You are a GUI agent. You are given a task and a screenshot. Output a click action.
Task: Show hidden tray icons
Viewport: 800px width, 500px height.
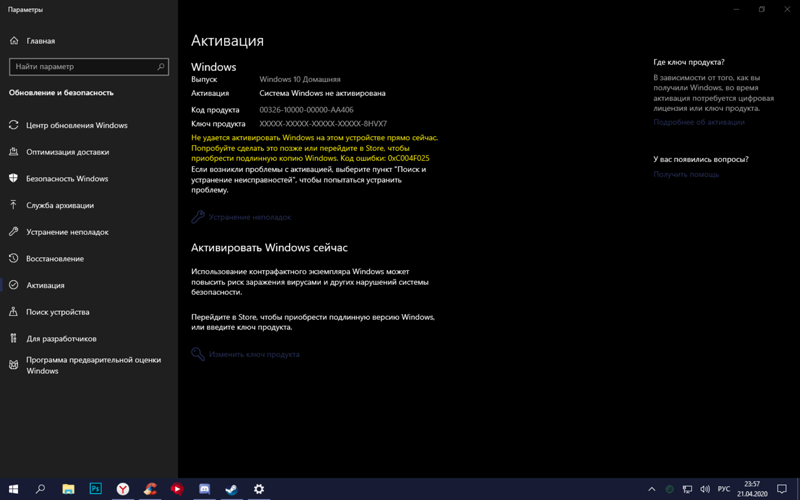tap(652, 489)
